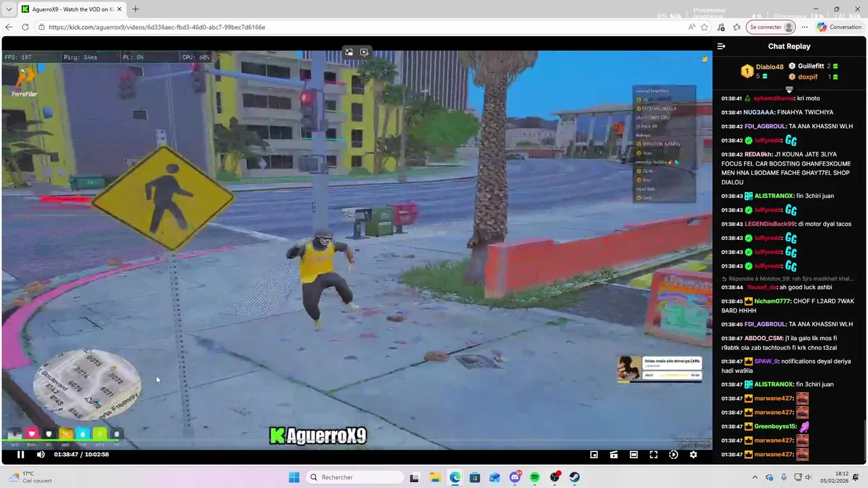Open the favorites list icon
The image size is (868, 488).
(x=736, y=27)
